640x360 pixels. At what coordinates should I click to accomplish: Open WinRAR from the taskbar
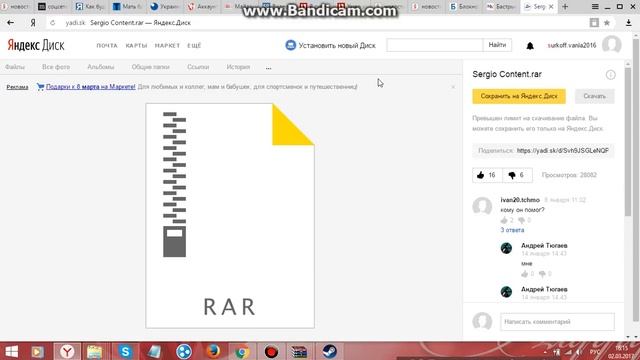(x=300, y=351)
